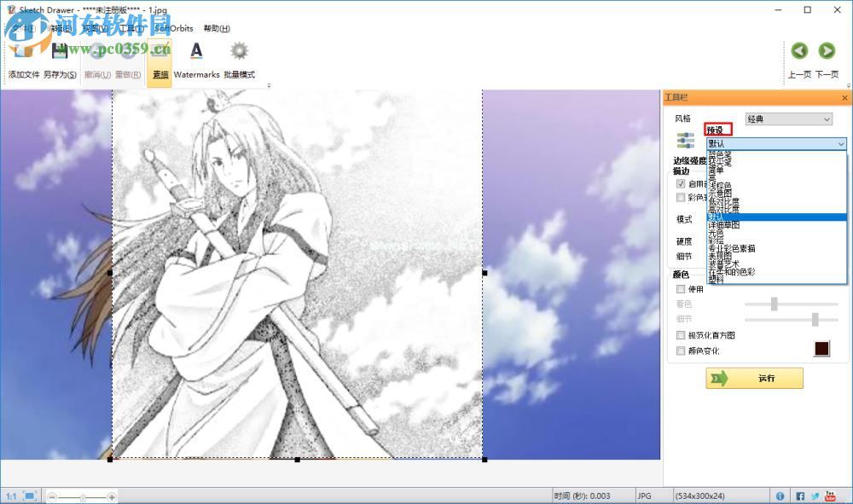This screenshot has width=853, height=504.
Task: Select the 素描 sketch tool
Action: click(160, 62)
